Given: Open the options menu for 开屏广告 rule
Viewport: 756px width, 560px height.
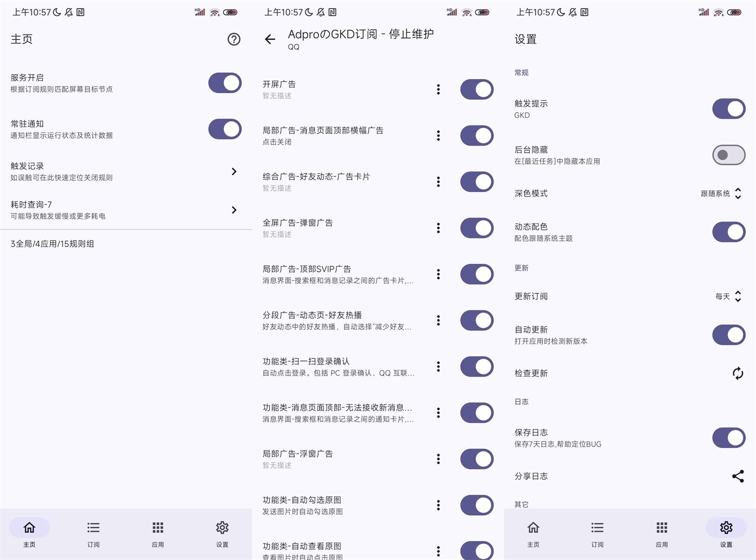Looking at the screenshot, I should point(438,89).
